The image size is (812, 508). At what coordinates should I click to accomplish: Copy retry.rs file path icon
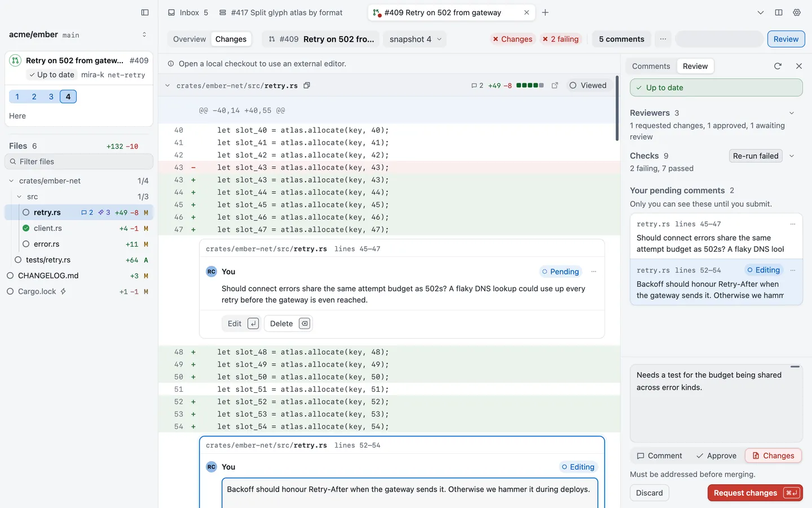point(307,85)
